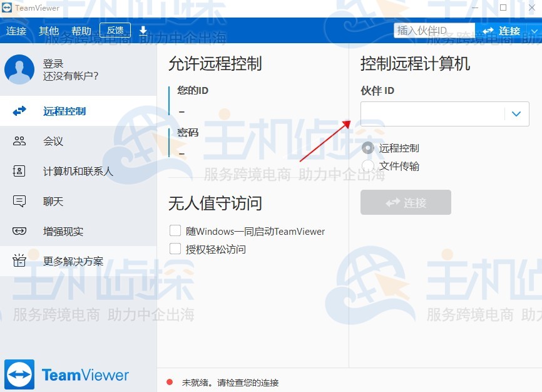Viewport: 542px width, 392px height.
Task: Click the 反馈 feedback button
Action: [x=116, y=29]
